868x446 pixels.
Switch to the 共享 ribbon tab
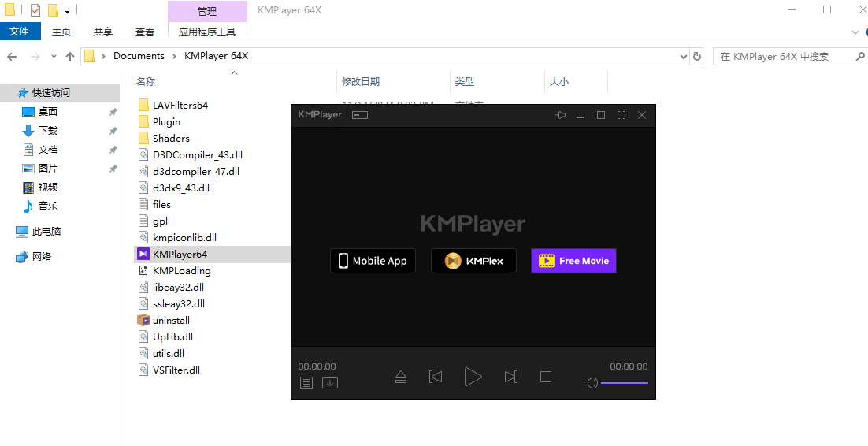coord(103,32)
